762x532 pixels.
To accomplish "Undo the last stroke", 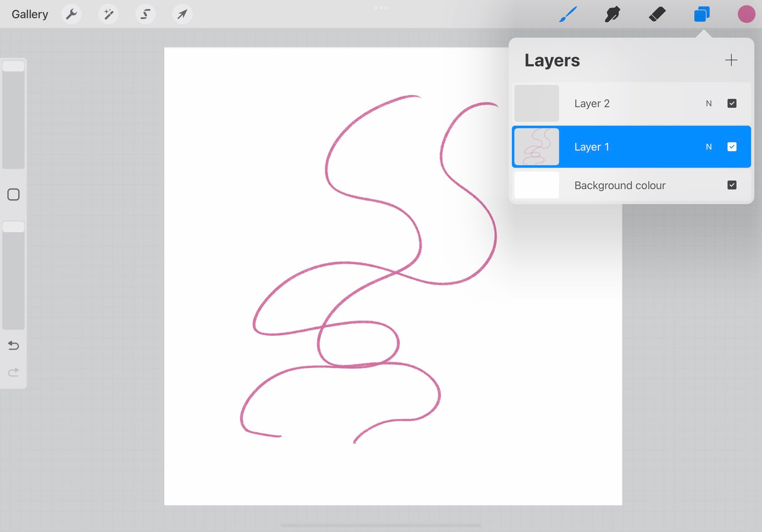I will [13, 346].
